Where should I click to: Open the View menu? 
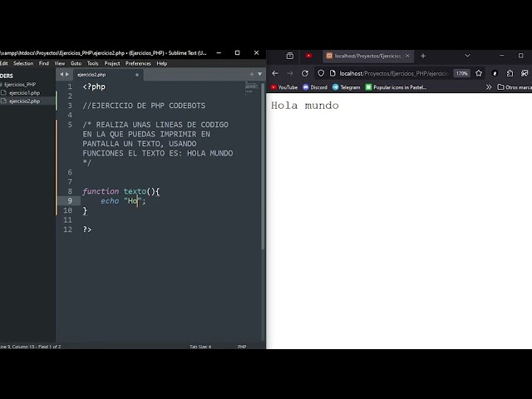(60, 63)
